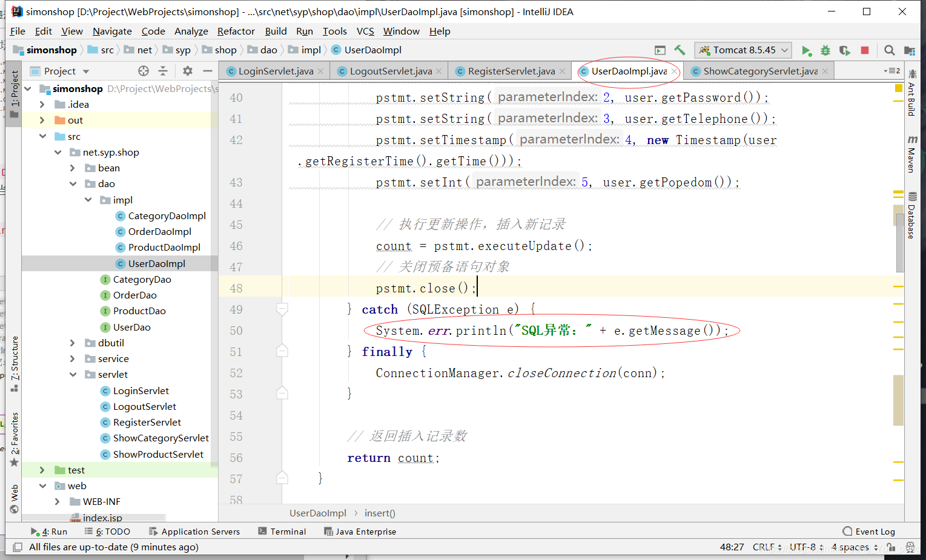Close the ShowCategoryServlet.java tab

pyautogui.click(x=825, y=71)
